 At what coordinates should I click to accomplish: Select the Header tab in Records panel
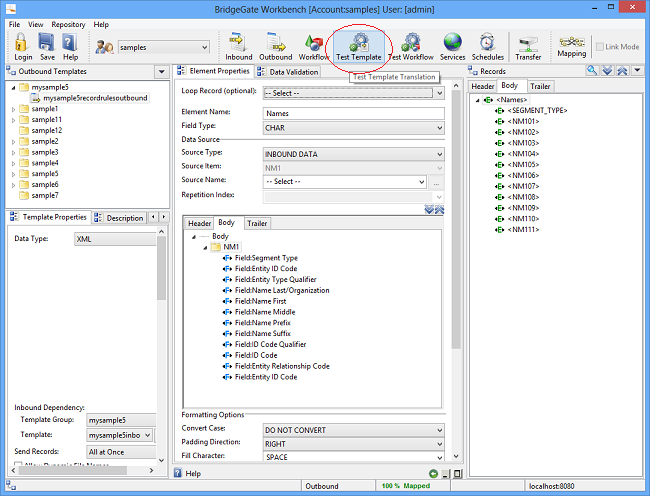click(x=483, y=86)
